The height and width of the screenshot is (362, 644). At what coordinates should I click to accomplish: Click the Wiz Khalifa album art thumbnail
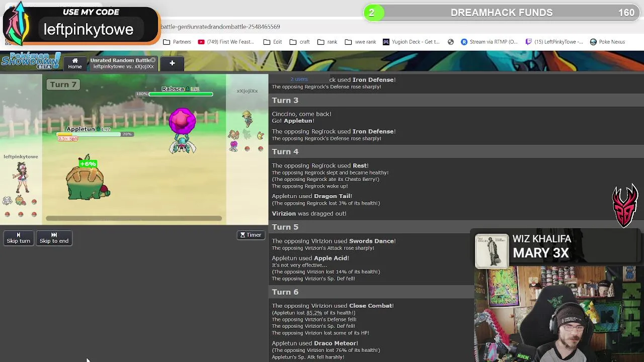point(492,250)
